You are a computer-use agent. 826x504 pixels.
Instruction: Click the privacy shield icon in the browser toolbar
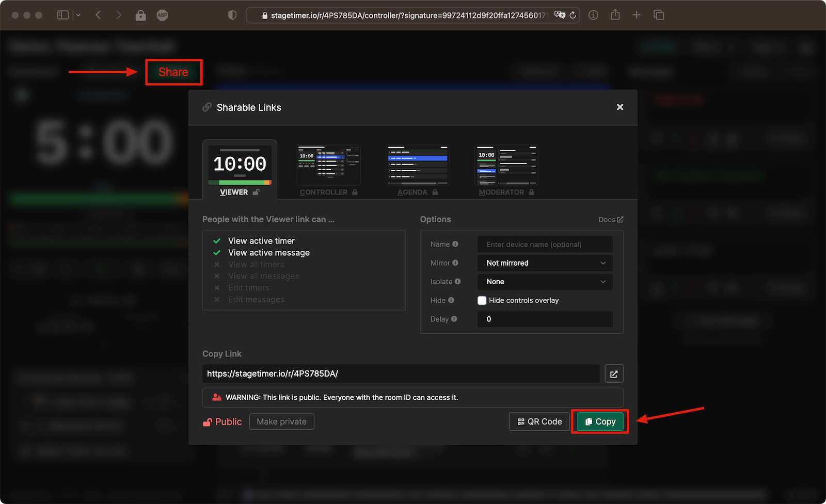coord(232,15)
